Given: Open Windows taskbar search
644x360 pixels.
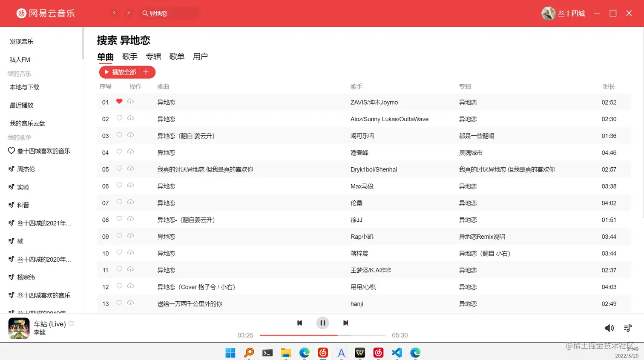Looking at the screenshot, I should point(249,353).
